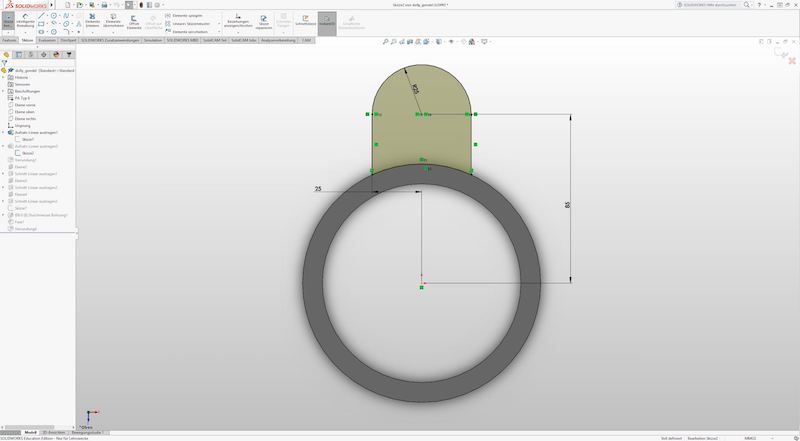Toggle the Instant2D button
800x441 pixels.
(327, 23)
